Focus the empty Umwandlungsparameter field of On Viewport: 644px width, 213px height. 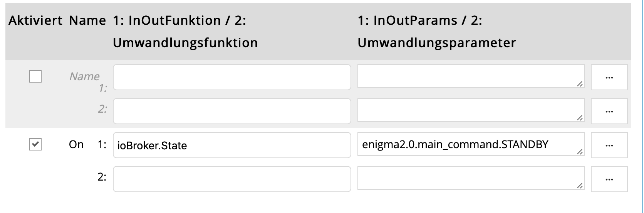pyautogui.click(x=471, y=178)
